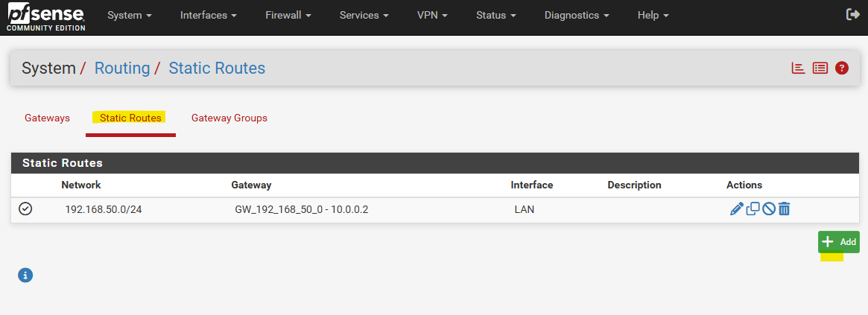Follow the Routing breadcrumb link
868x315 pixels.
click(122, 68)
